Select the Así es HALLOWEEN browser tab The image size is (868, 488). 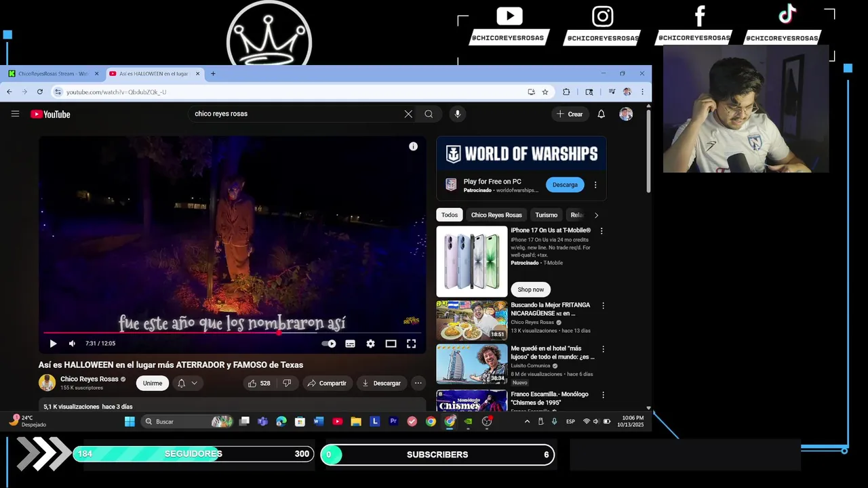click(x=153, y=73)
